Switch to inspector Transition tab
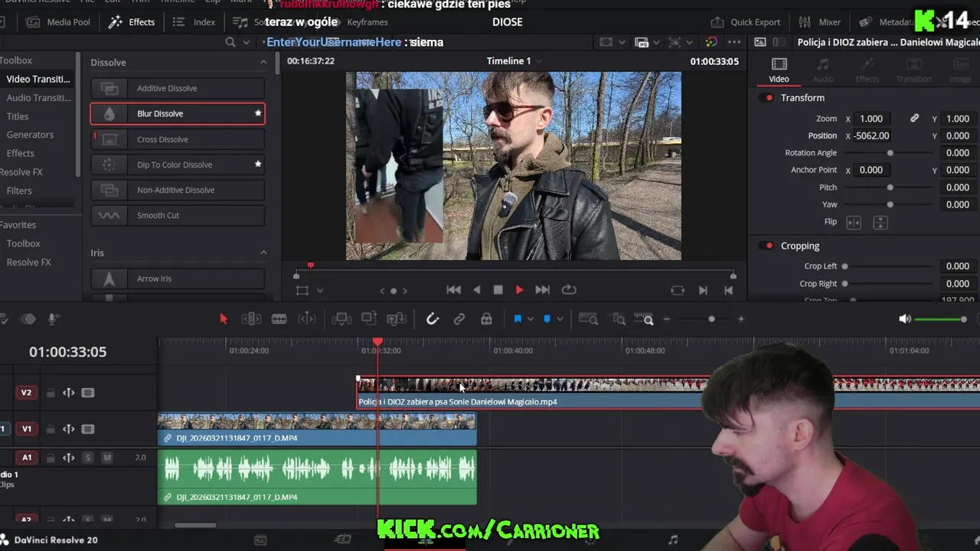This screenshot has height=551, width=980. [x=913, y=70]
